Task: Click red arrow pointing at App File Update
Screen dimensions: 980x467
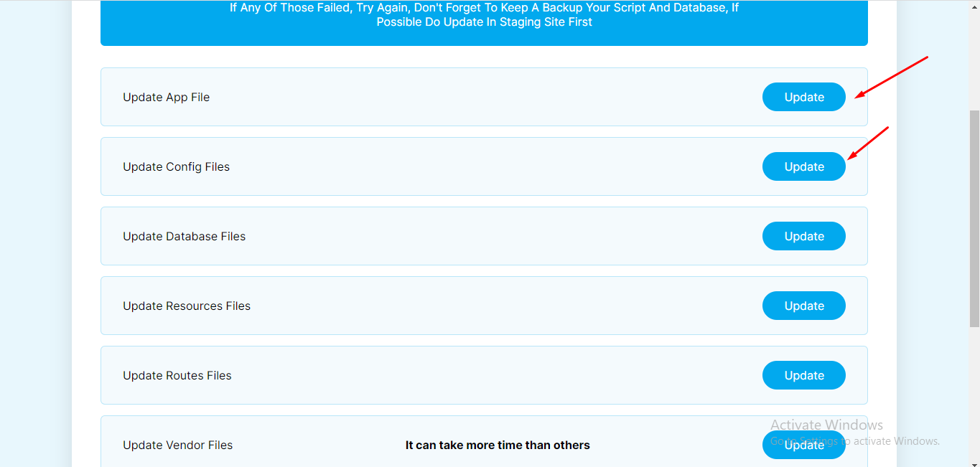Action: pos(892,76)
